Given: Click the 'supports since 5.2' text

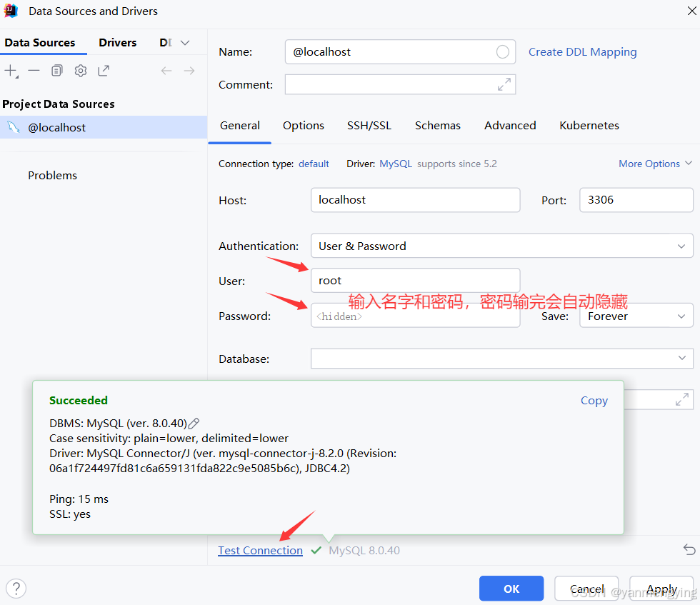Looking at the screenshot, I should point(456,164).
